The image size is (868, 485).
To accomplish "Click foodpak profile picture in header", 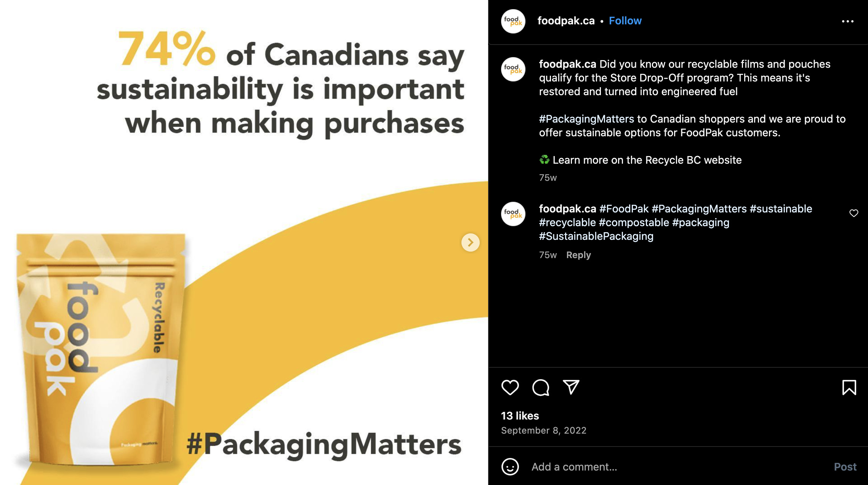I will (513, 21).
